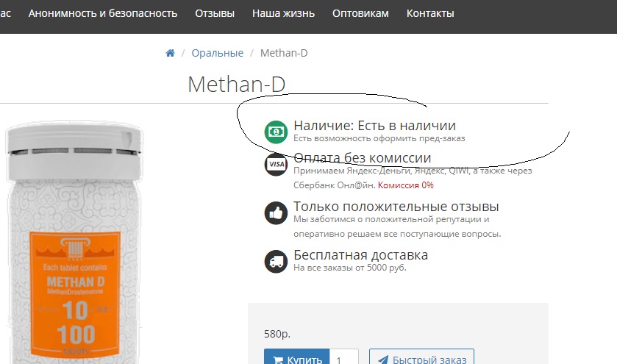Click the Methan-D product title heading
This screenshot has width=617, height=364.
pyautogui.click(x=236, y=85)
